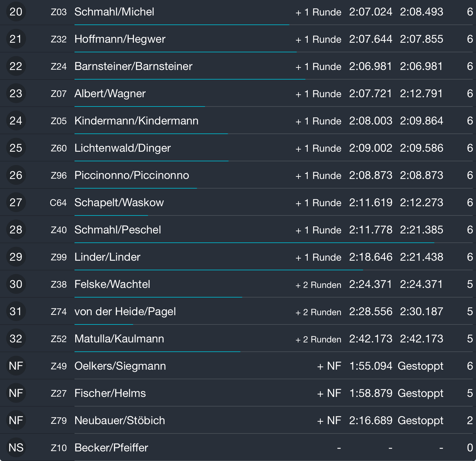Screen dimensions: 476x461
Task: Tap the lap count 5 for Matulla/Kaulmann
Action: pyautogui.click(x=470, y=339)
